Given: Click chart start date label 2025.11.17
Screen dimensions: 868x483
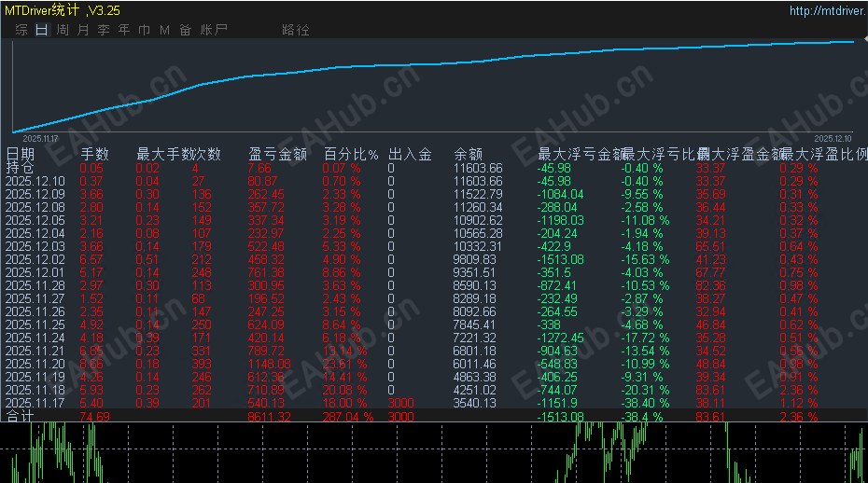Looking at the screenshot, I should tap(40, 139).
